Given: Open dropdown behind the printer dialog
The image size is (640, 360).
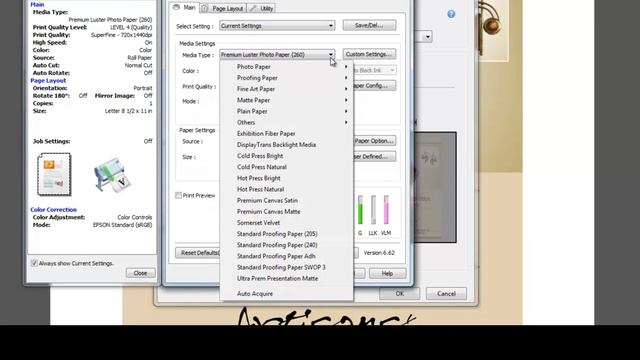Looking at the screenshot, I should 427,37.
